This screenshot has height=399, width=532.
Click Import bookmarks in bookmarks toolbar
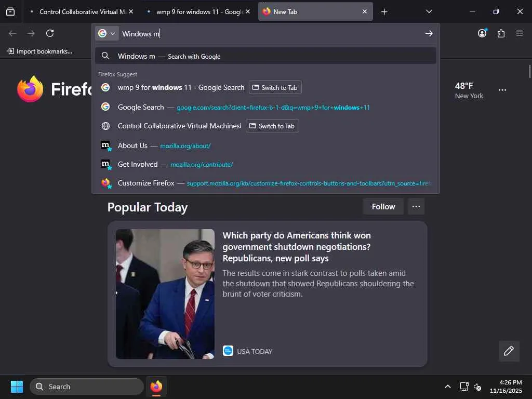coord(39,51)
